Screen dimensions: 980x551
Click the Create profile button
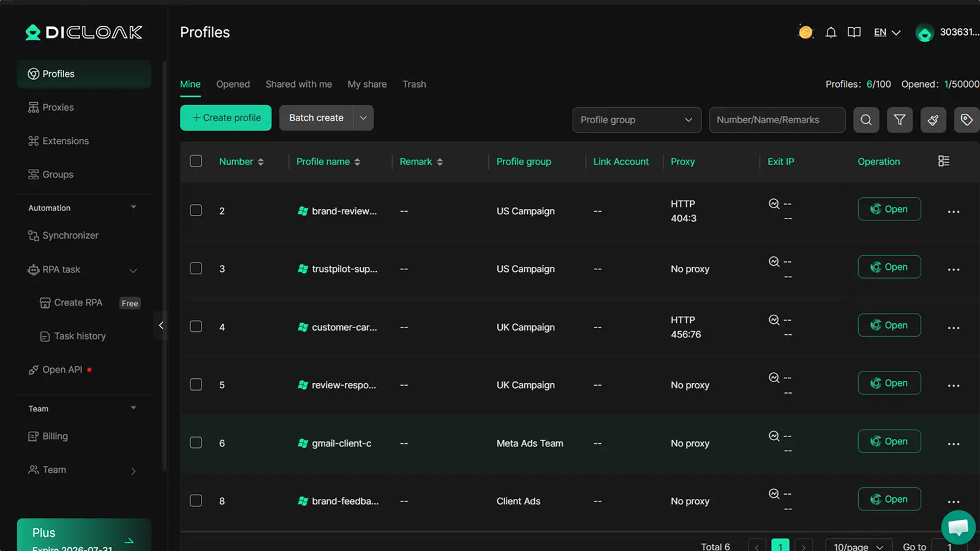click(x=225, y=118)
